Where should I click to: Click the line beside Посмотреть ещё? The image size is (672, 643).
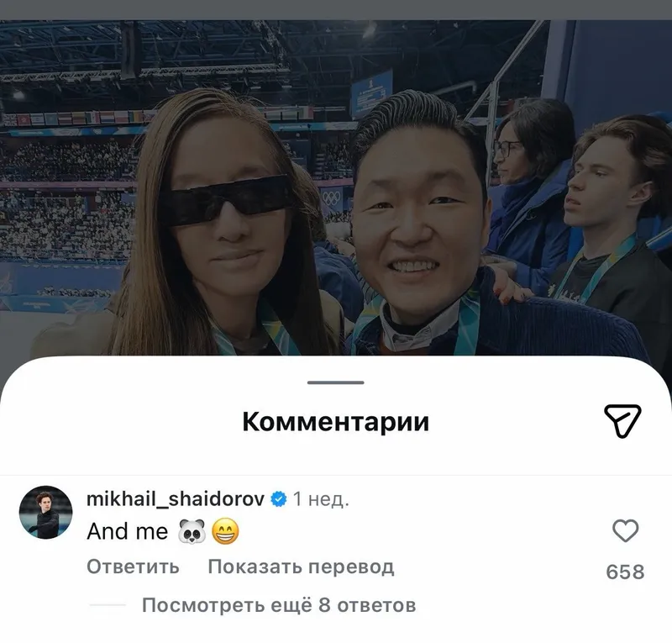coord(108,605)
